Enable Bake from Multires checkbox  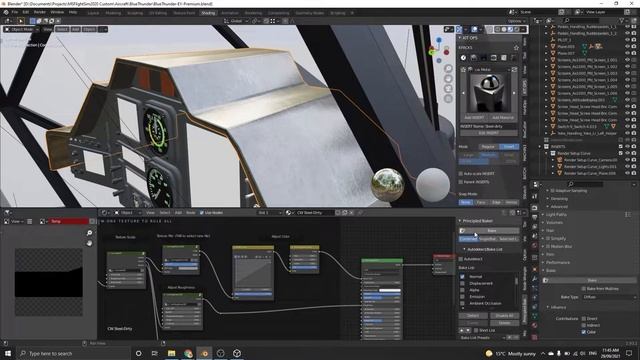[x=584, y=289]
